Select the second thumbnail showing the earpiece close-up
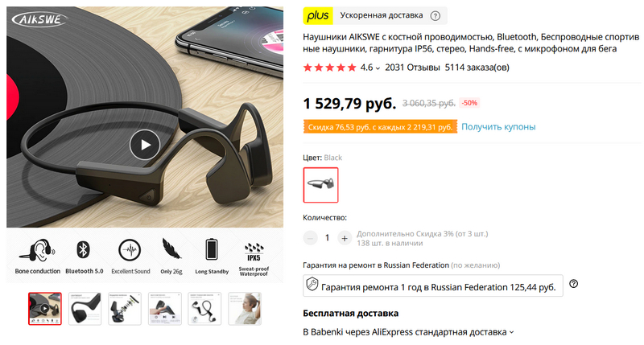This screenshot has width=644, height=345. pos(85,309)
